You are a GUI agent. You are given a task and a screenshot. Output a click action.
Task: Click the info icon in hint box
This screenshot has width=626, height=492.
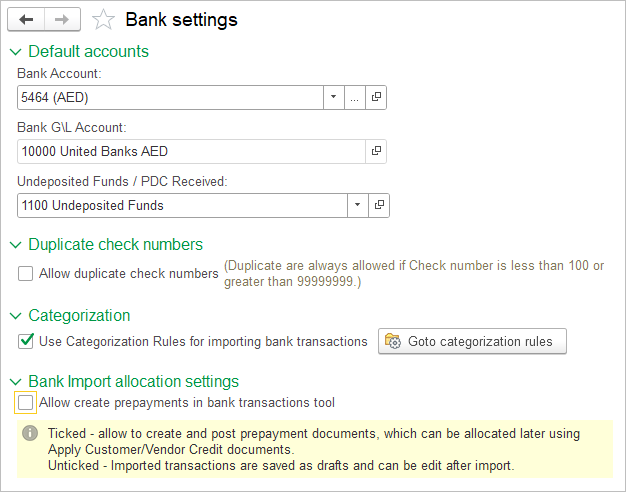[x=30, y=433]
